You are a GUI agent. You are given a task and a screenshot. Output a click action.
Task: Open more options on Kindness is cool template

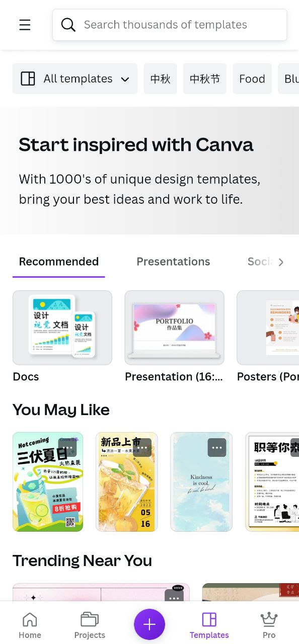tap(217, 447)
